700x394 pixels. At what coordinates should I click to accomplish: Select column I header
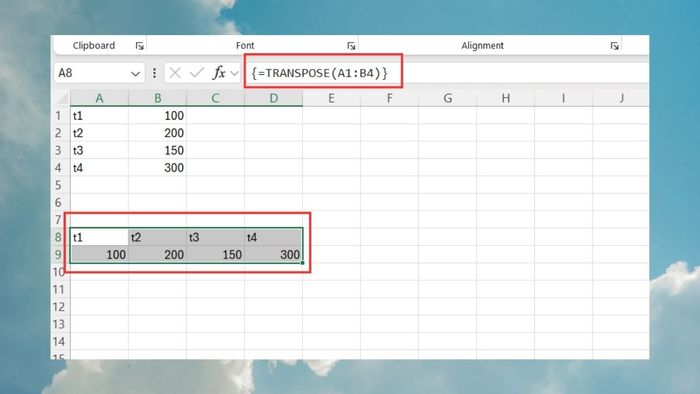563,98
